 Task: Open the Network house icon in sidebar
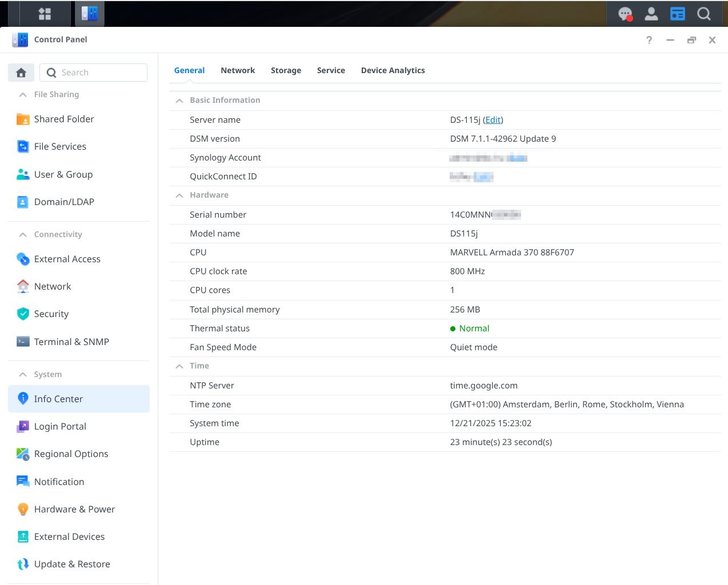tap(23, 286)
